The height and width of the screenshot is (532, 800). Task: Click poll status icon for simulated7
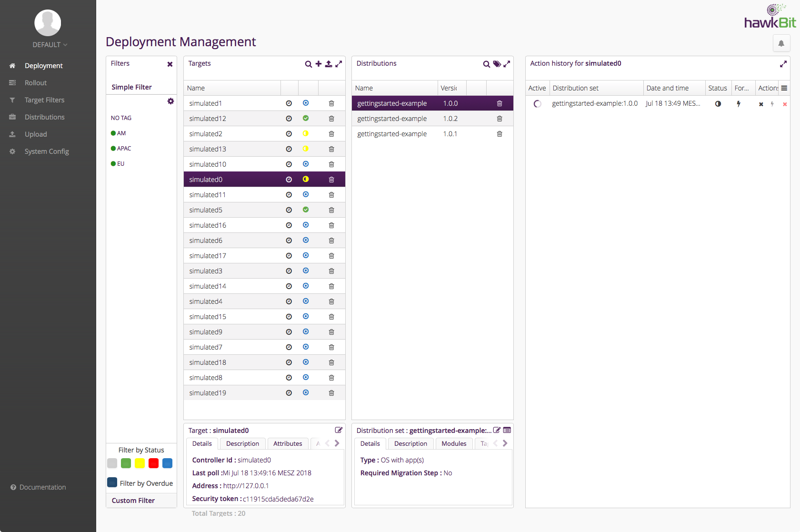pos(289,347)
